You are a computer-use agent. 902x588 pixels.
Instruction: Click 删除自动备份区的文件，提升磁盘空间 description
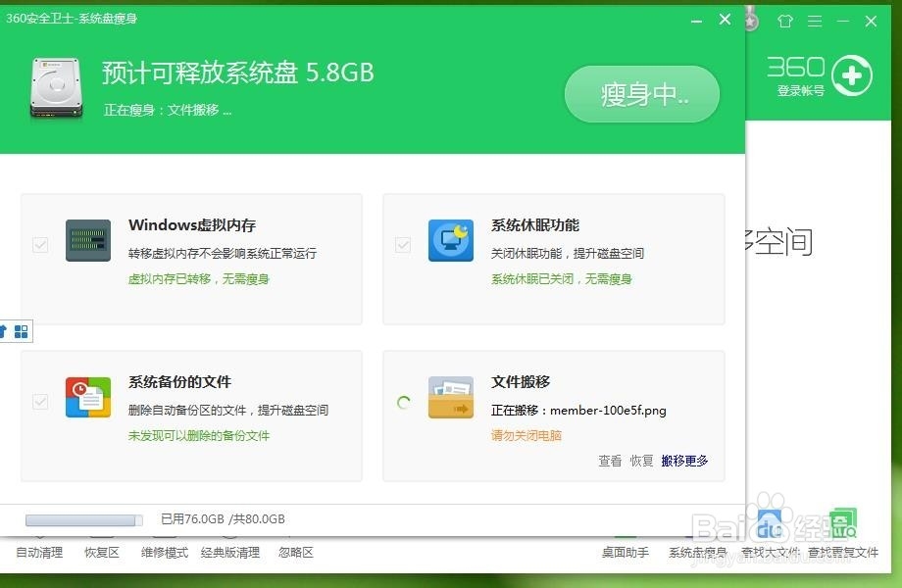(228, 410)
